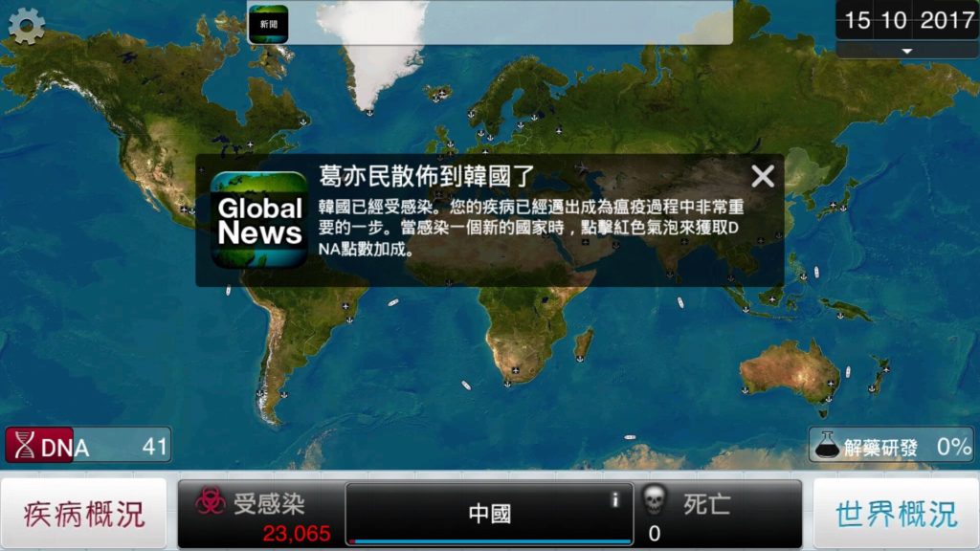Select the infected count 23,065
Image resolution: width=980 pixels, height=551 pixels.
click(297, 534)
